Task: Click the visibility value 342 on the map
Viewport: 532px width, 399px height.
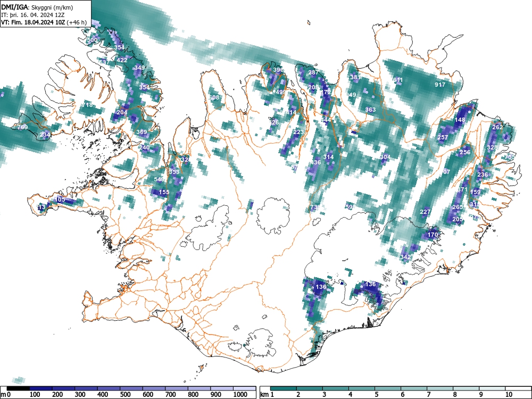Action: pyautogui.click(x=405, y=257)
